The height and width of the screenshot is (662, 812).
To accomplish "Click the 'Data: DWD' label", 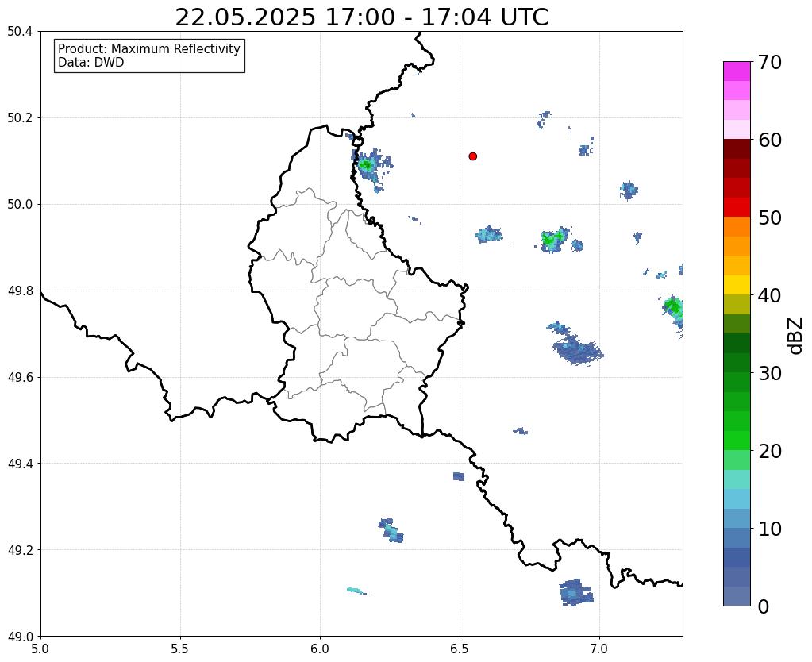I will click(91, 63).
